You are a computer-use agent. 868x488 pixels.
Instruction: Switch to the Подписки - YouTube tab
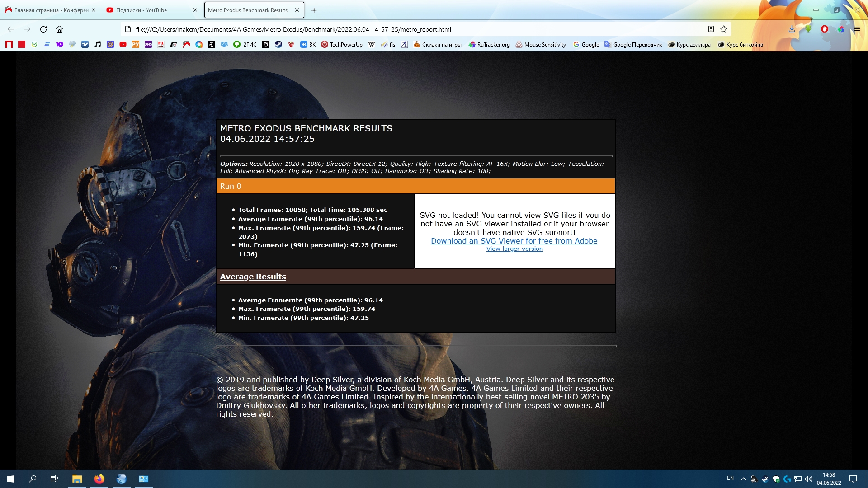142,10
